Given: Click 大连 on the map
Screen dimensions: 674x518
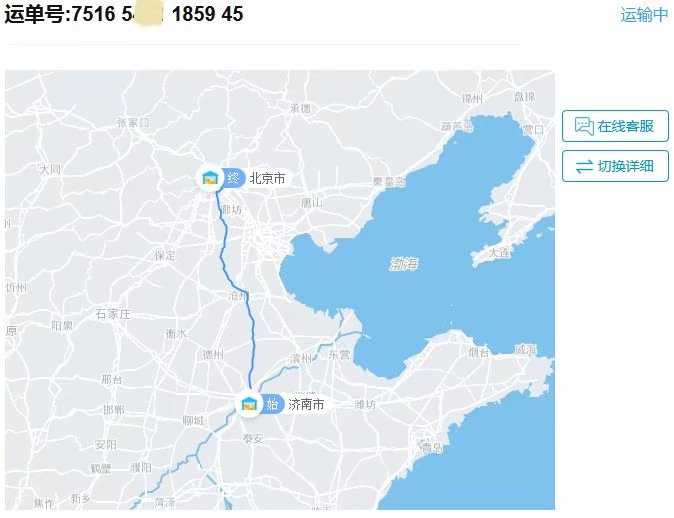Looking at the screenshot, I should 499,252.
